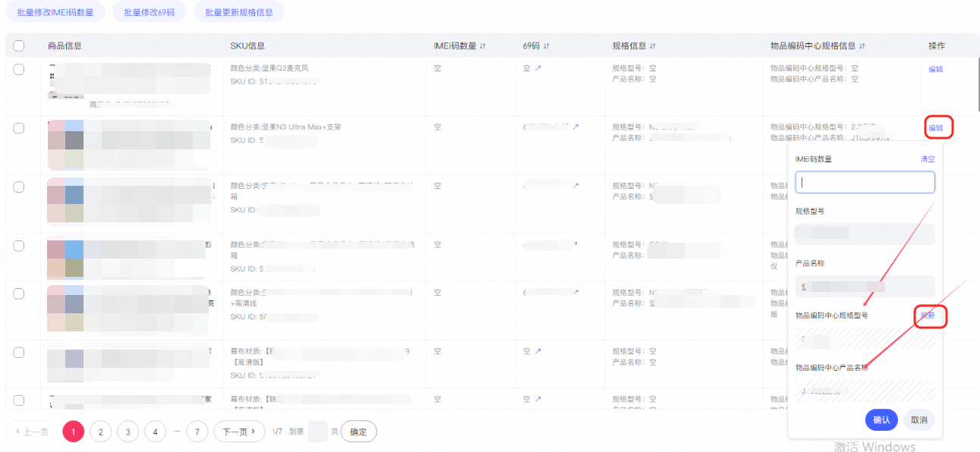This screenshot has width=980, height=452.
Task: Focus the IMEI码数量 input field
Action: click(x=865, y=182)
